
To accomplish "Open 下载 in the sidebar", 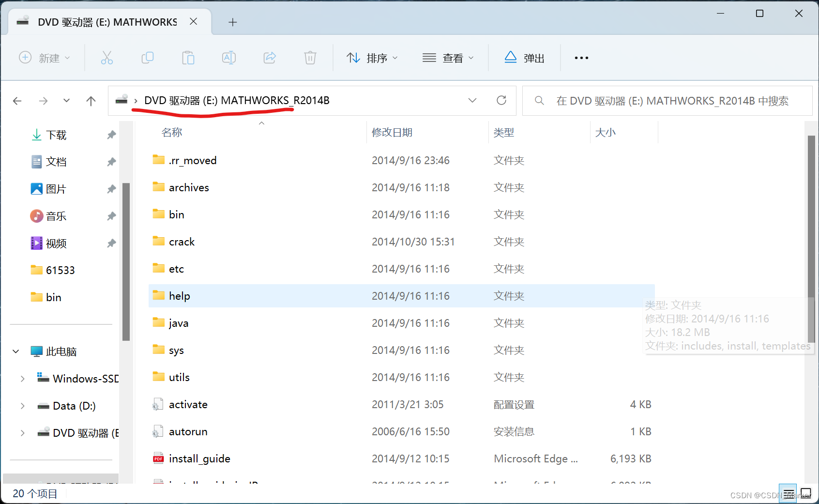I will pyautogui.click(x=56, y=135).
